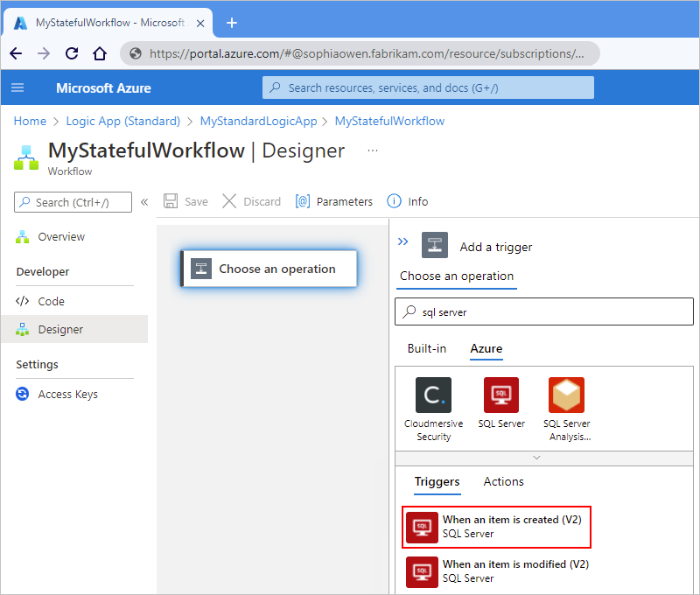Click the browser back arrow
This screenshot has height=595, width=700.
(16, 53)
